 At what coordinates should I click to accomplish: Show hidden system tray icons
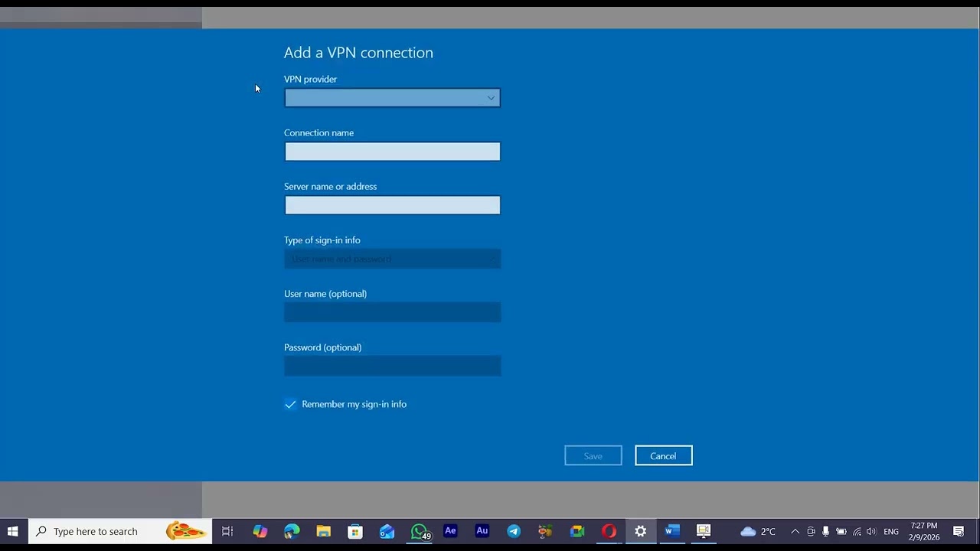(x=795, y=531)
